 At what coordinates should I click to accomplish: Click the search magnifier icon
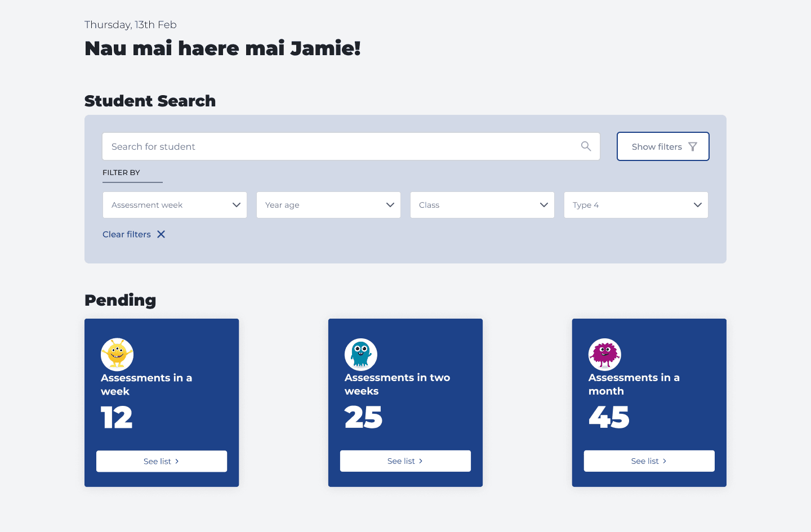(x=586, y=146)
